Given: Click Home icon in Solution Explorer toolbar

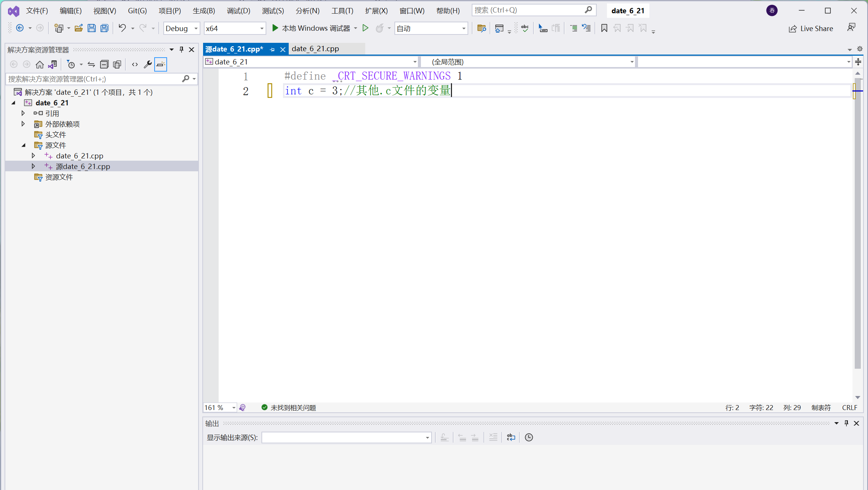Looking at the screenshot, I should (x=39, y=64).
